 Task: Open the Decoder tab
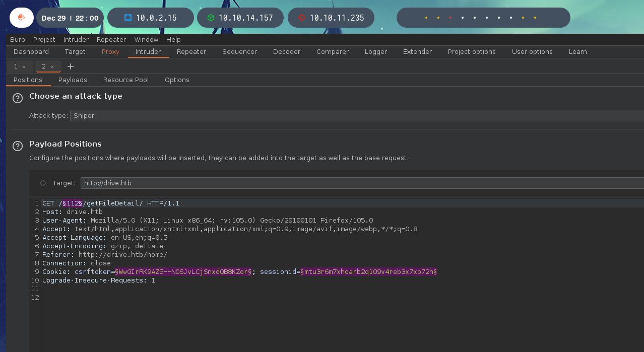tap(287, 51)
